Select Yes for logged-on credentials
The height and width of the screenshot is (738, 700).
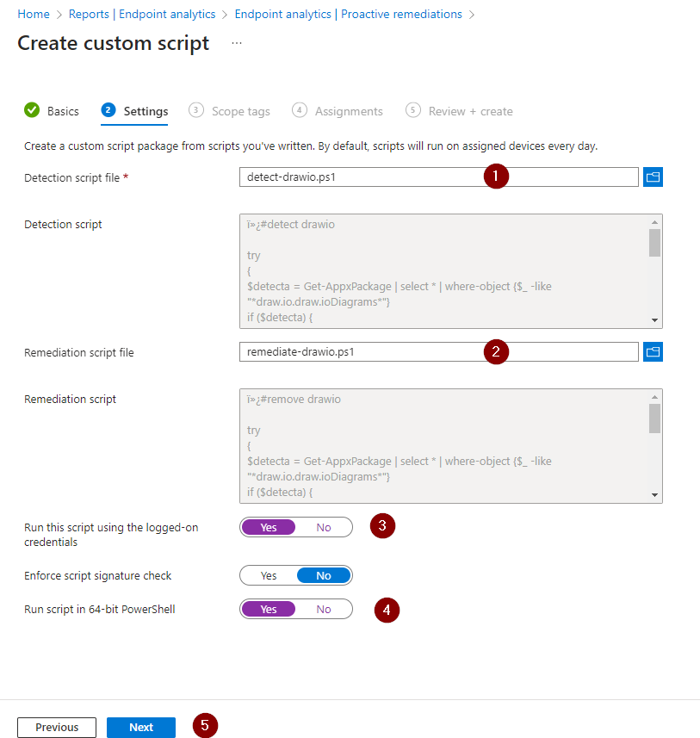click(x=269, y=527)
